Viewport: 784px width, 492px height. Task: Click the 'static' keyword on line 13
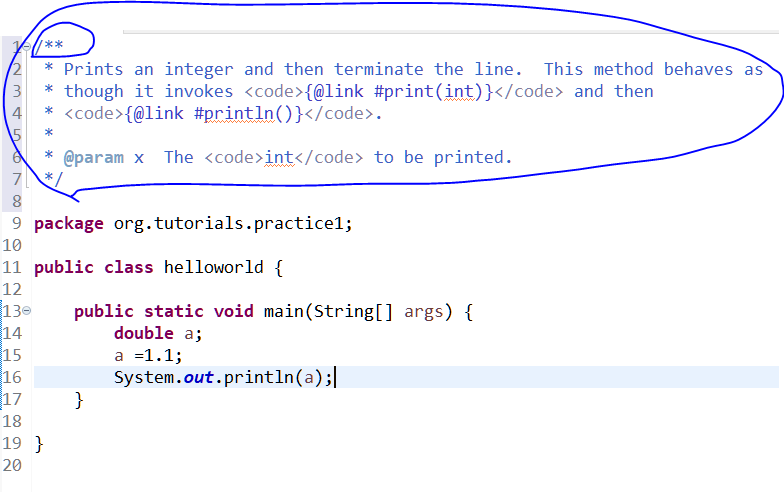click(174, 312)
